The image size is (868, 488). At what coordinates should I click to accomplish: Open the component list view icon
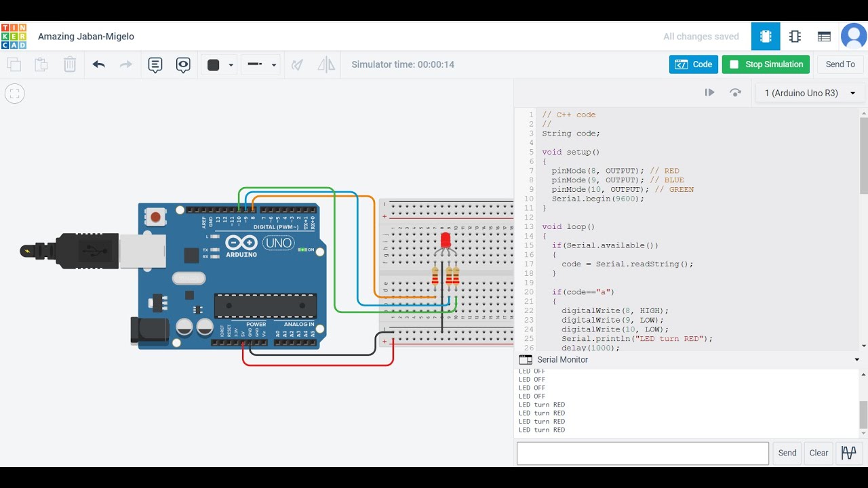click(x=824, y=37)
